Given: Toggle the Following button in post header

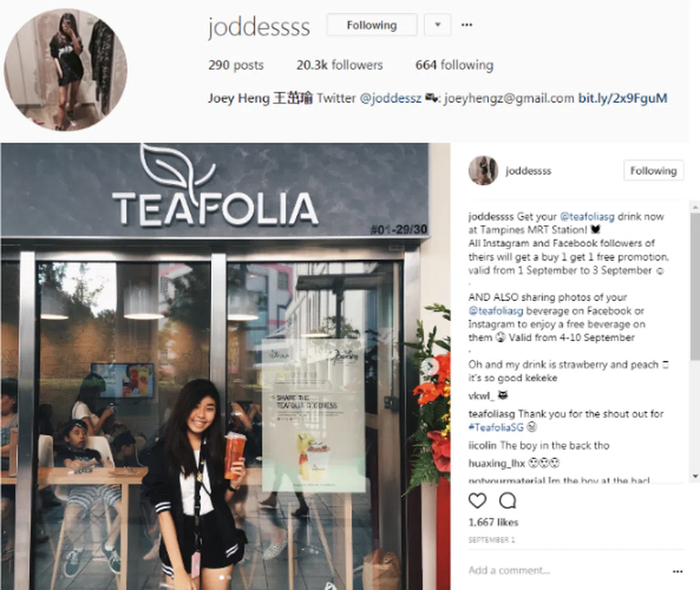Looking at the screenshot, I should (x=653, y=170).
